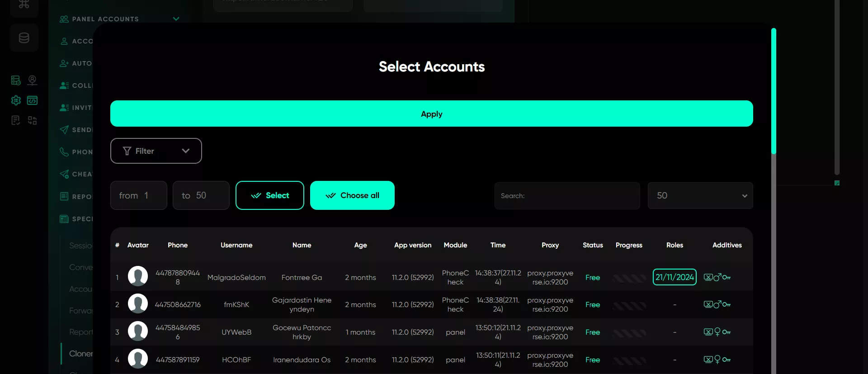Click the 21/11/2024 role badge
Viewport: 868px width, 374px height.
(675, 277)
